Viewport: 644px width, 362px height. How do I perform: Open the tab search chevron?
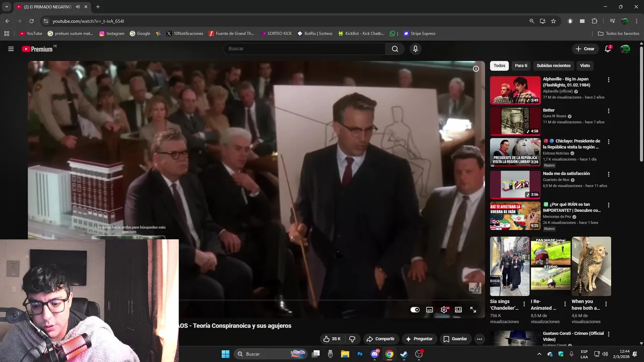[x=6, y=7]
